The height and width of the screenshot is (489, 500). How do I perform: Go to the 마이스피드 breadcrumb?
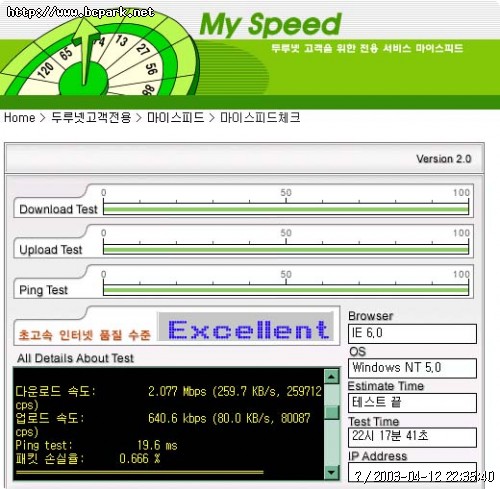(x=175, y=118)
